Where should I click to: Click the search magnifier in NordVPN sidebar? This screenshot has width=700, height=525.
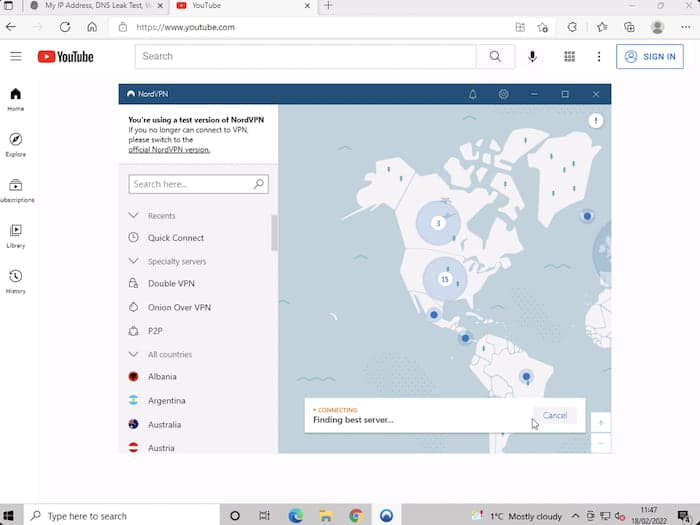(258, 184)
